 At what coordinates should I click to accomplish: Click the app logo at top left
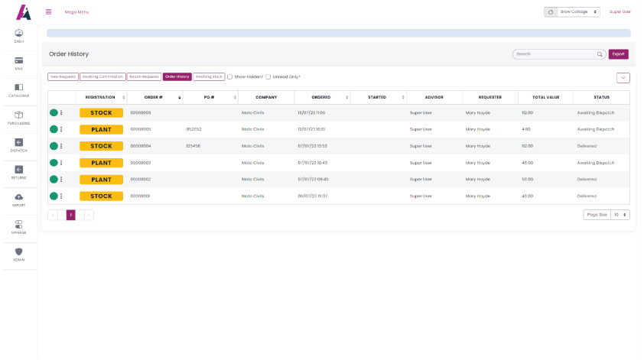[x=24, y=12]
